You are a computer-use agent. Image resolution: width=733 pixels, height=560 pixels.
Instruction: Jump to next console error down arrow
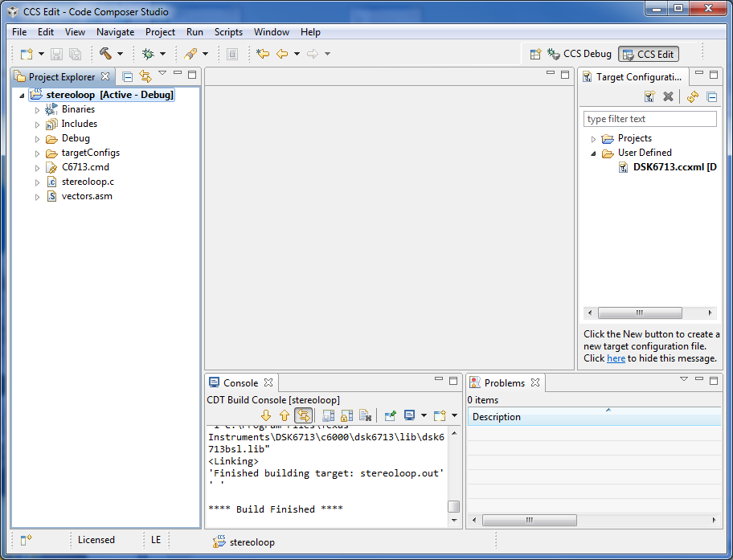point(266,415)
